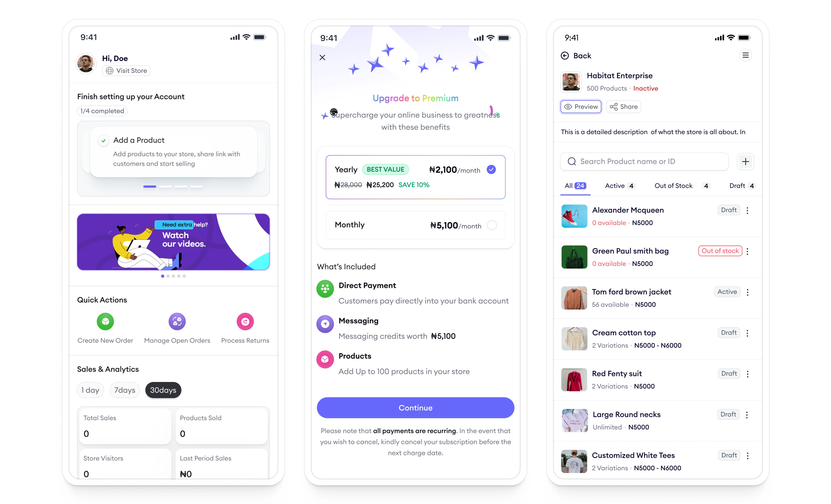Screen dimensions: 831x504
Task: Click the green checkmark on Add a Product
Action: (x=103, y=140)
